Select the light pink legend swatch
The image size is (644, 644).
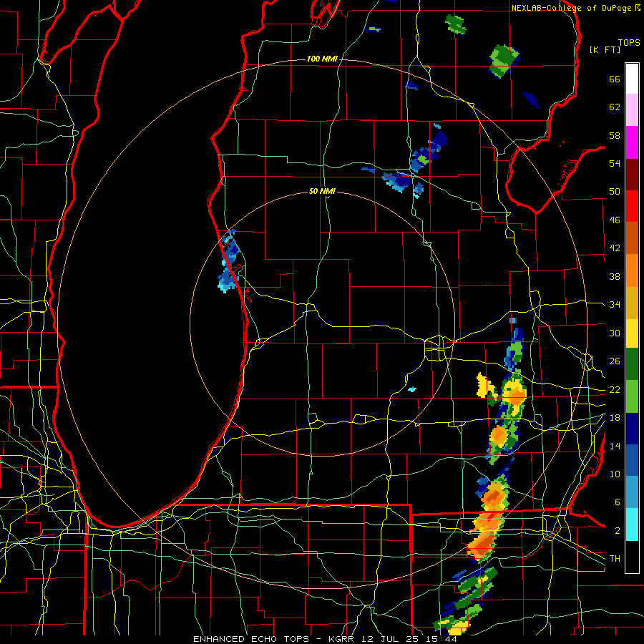coord(632,110)
